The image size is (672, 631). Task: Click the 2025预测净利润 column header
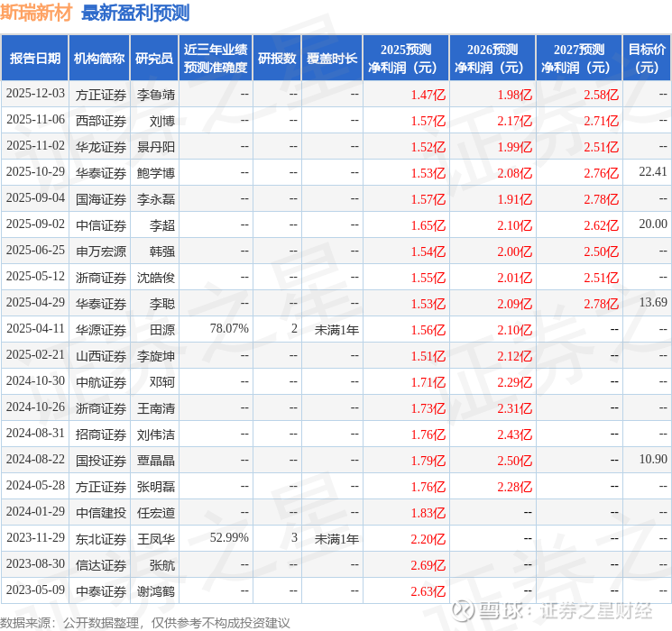tap(406, 59)
